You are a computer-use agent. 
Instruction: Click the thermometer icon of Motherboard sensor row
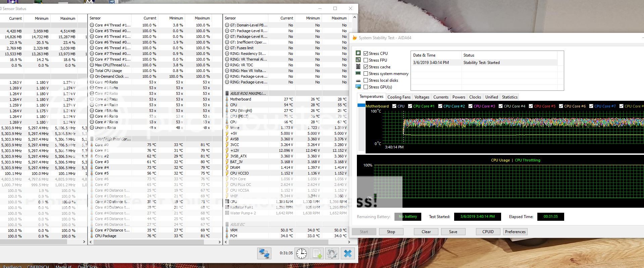coord(227,99)
